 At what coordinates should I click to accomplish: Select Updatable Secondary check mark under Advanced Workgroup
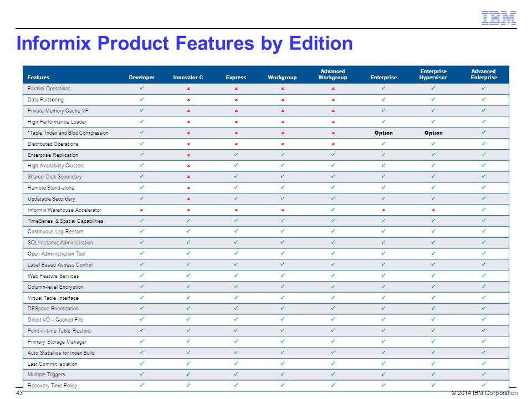(333, 198)
